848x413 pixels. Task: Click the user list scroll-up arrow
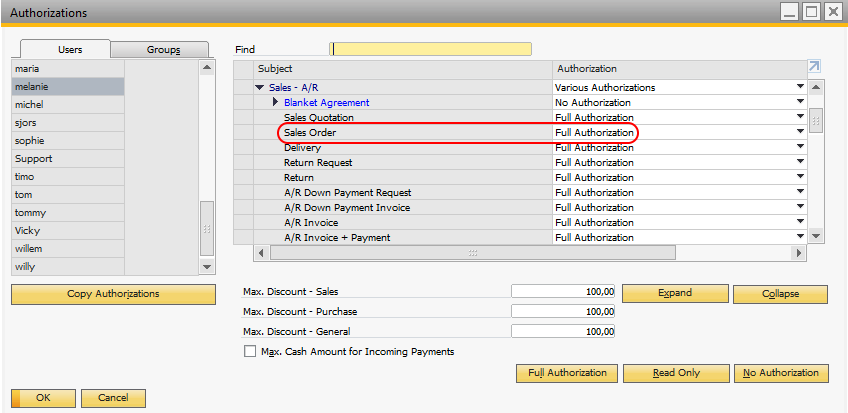[x=207, y=68]
